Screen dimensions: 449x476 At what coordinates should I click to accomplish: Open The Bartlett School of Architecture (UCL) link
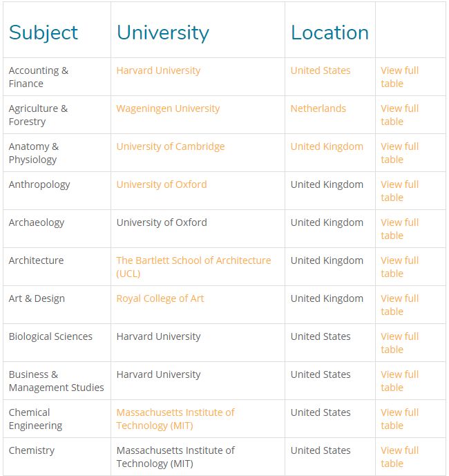pos(193,267)
